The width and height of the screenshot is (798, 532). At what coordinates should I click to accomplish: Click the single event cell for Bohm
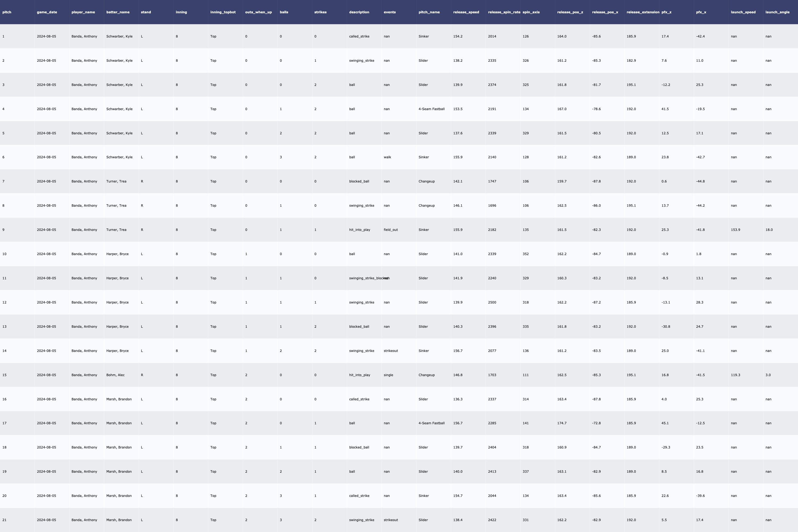pos(388,375)
